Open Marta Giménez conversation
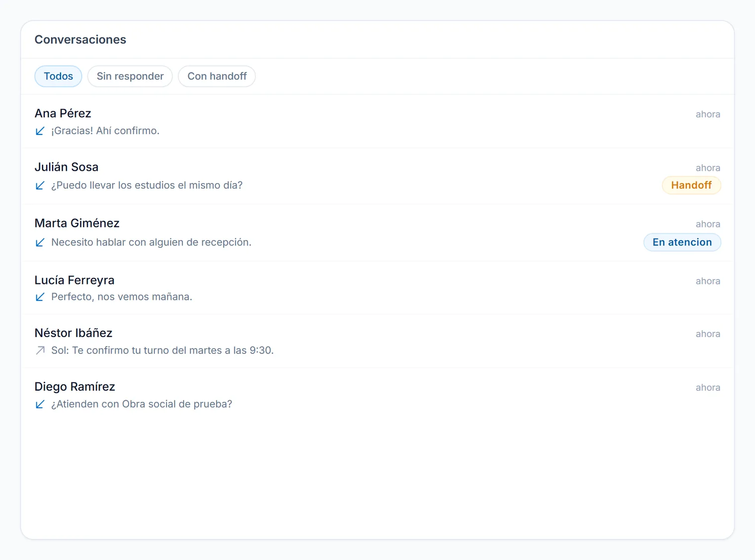The image size is (755, 560). coord(377,233)
